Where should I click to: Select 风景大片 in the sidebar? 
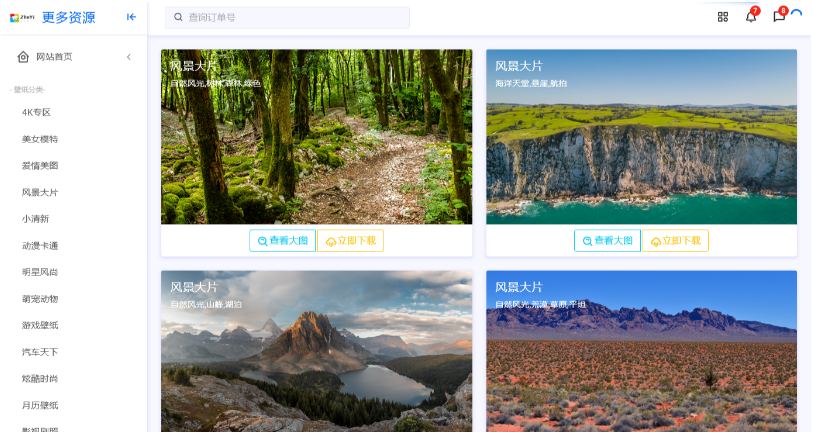[x=40, y=192]
